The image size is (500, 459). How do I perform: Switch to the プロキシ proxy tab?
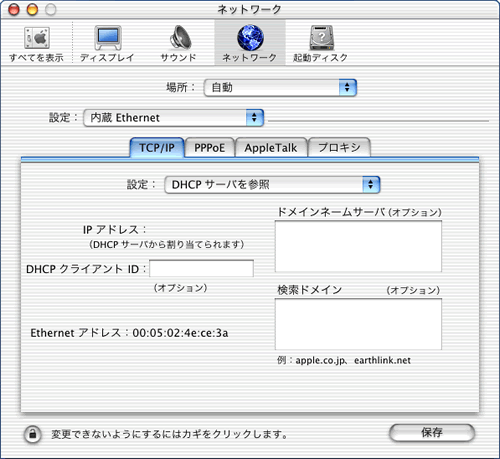pyautogui.click(x=339, y=147)
